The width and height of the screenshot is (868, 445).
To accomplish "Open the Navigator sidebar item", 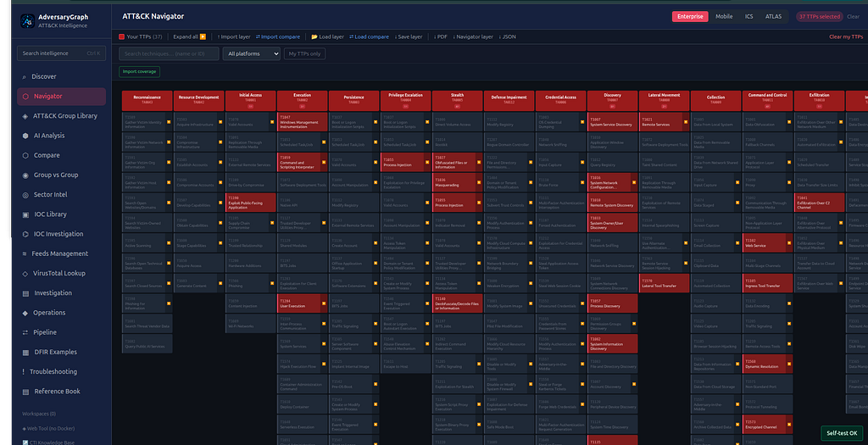I will coord(61,97).
